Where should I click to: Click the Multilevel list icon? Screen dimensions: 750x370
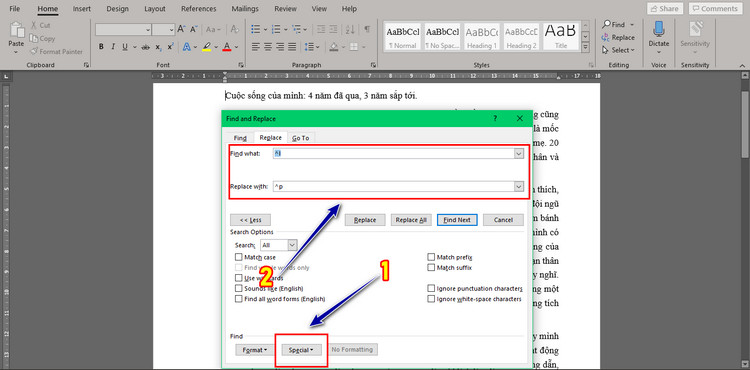(296, 29)
